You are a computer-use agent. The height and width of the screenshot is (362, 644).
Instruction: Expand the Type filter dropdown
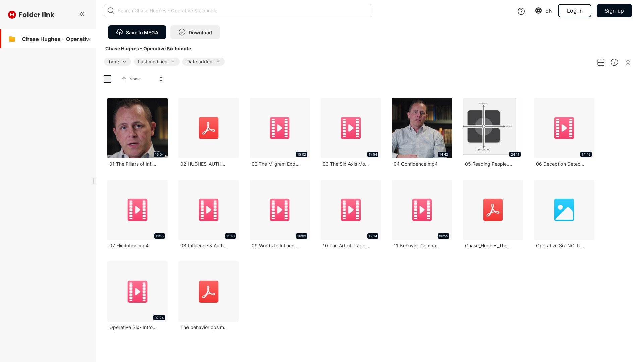pyautogui.click(x=117, y=62)
